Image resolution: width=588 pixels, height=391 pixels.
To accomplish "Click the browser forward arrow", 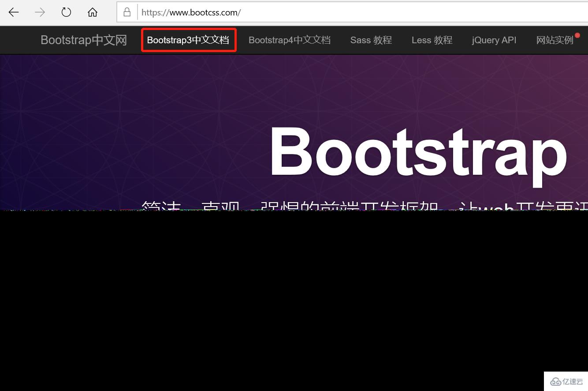I will click(40, 12).
